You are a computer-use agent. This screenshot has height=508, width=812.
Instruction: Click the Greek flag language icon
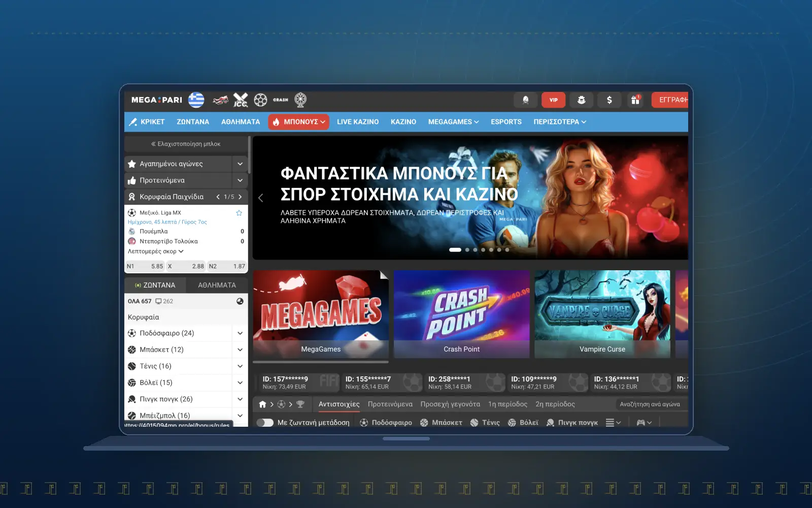tap(196, 100)
